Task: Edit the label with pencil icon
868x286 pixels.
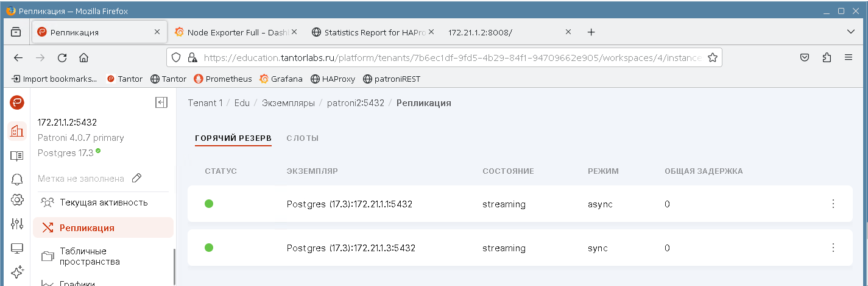Action: 137,178
